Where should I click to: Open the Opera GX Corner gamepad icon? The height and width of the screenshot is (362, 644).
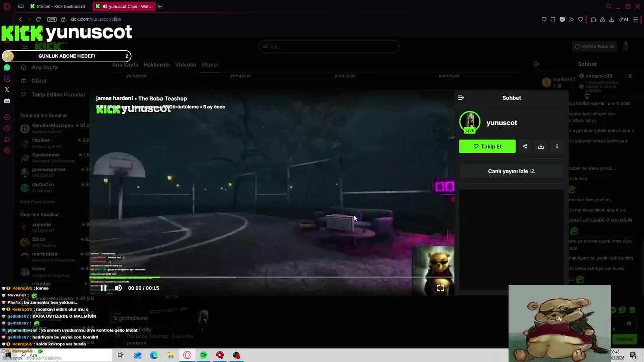tap(21, 6)
